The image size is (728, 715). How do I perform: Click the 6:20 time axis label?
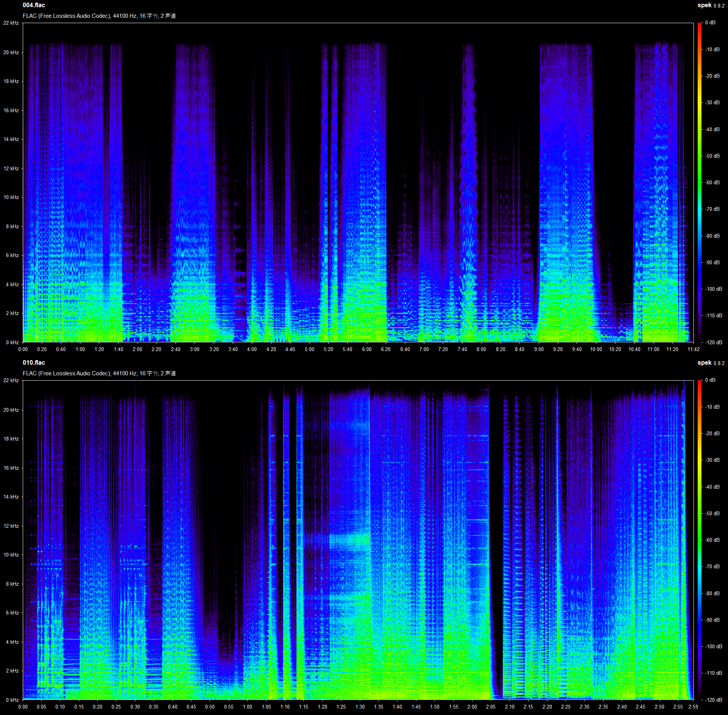point(386,349)
